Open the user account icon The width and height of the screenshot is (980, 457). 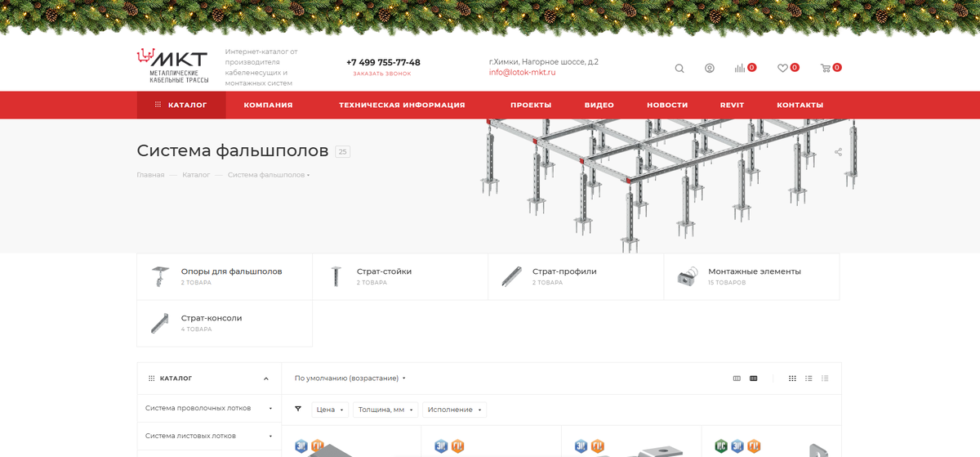[x=710, y=68]
